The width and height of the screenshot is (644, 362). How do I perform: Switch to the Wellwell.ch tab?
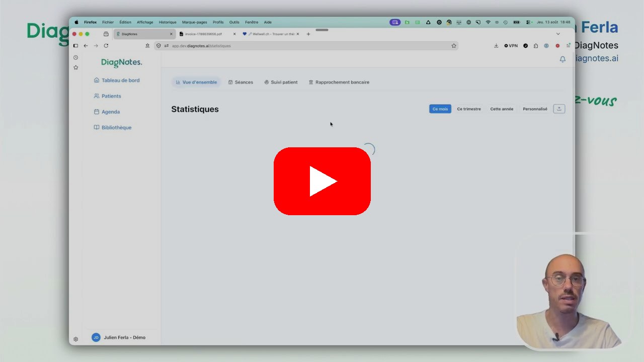click(270, 34)
